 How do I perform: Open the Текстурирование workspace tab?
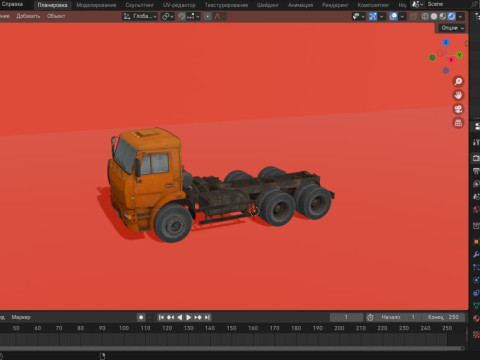tap(226, 5)
